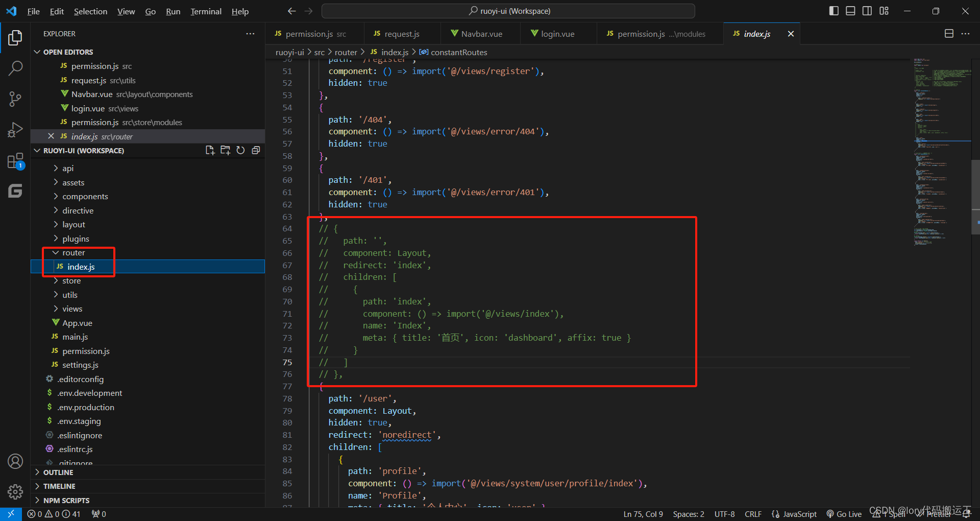
Task: Click New File icon in workspace header
Action: (210, 150)
